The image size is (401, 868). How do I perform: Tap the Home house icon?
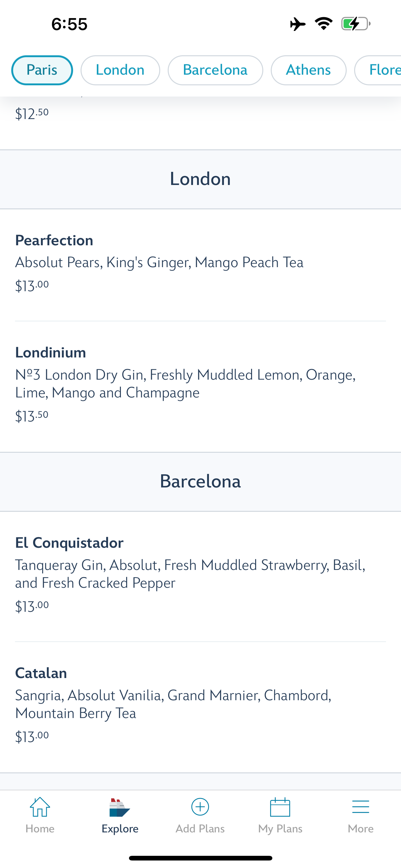(40, 807)
